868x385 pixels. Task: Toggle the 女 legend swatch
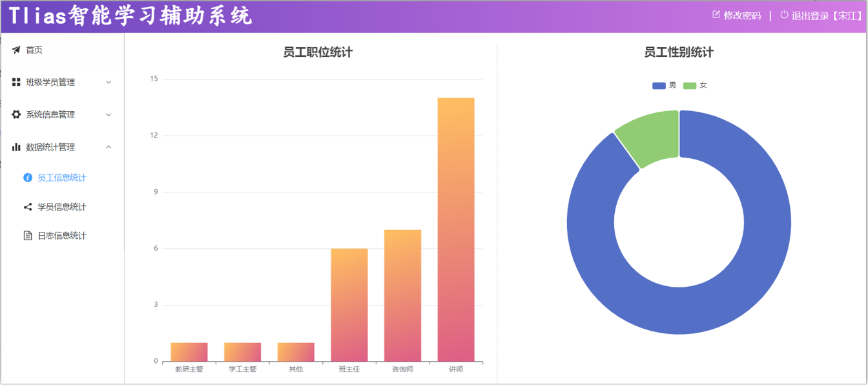pos(690,85)
